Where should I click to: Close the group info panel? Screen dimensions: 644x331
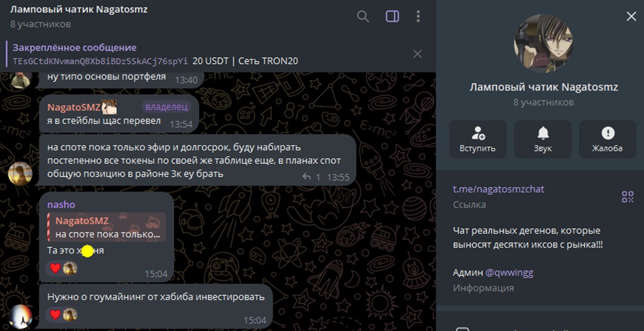(x=631, y=17)
